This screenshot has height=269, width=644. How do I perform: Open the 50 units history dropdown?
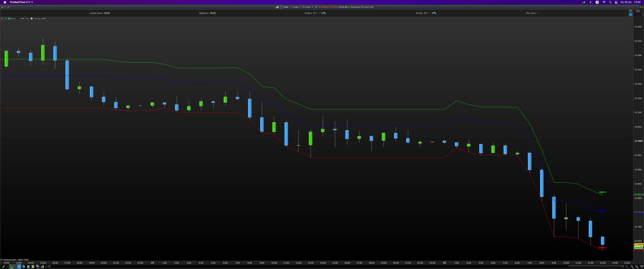tap(307, 7)
